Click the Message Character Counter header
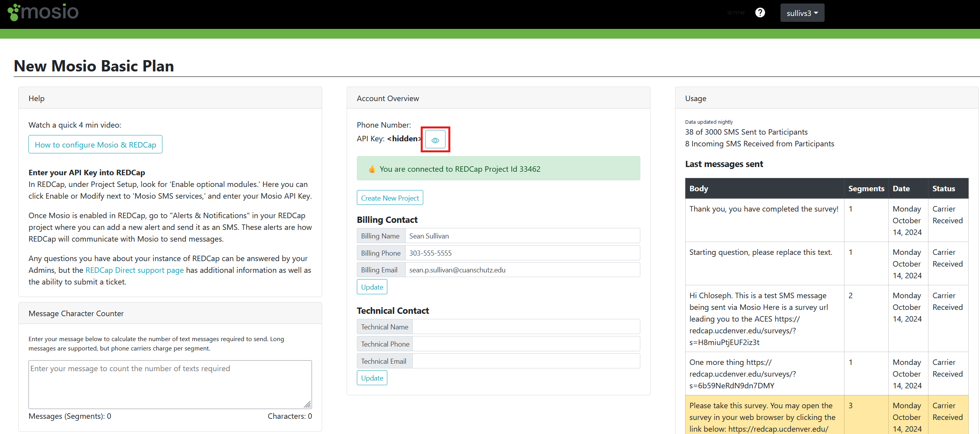 (x=170, y=313)
